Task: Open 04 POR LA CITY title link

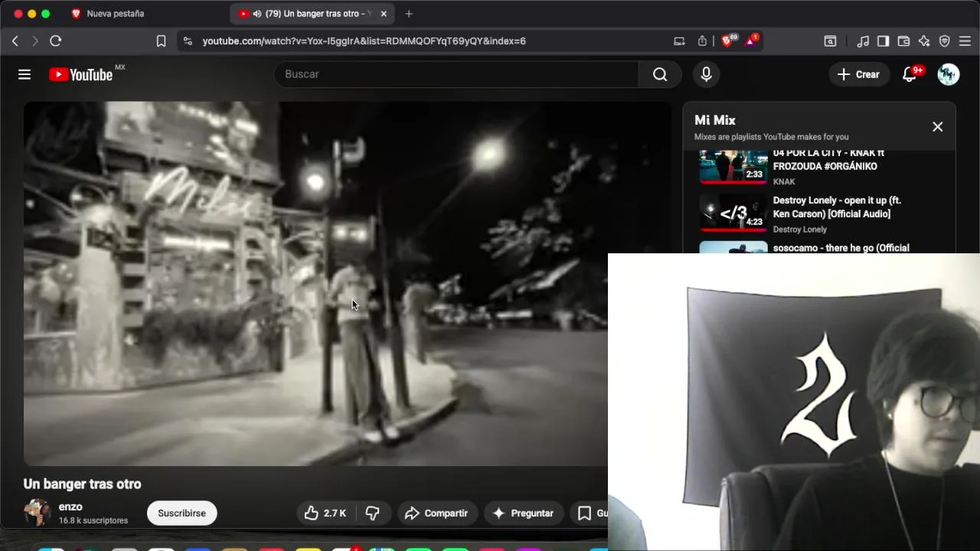Action: [x=828, y=159]
